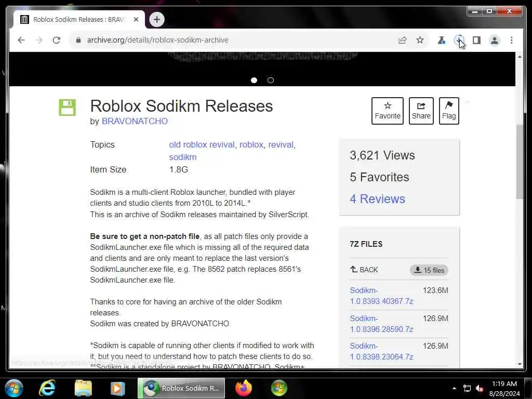Click the page scrollbar up arrow

520,56
